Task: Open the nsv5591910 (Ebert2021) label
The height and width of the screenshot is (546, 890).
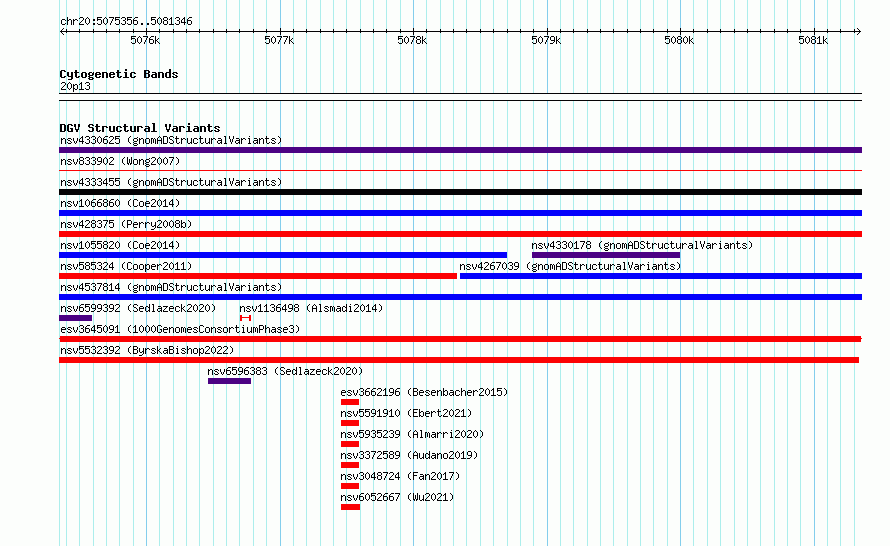Action: point(406,413)
